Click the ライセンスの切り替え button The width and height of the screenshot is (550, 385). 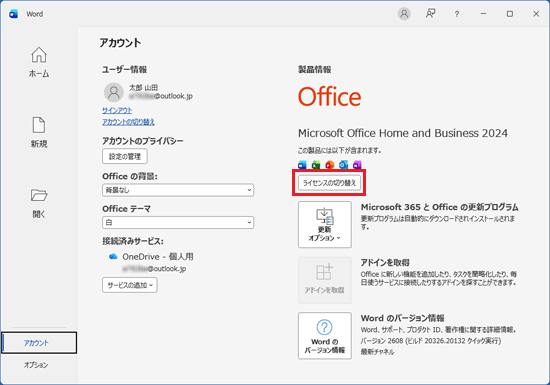click(x=329, y=183)
